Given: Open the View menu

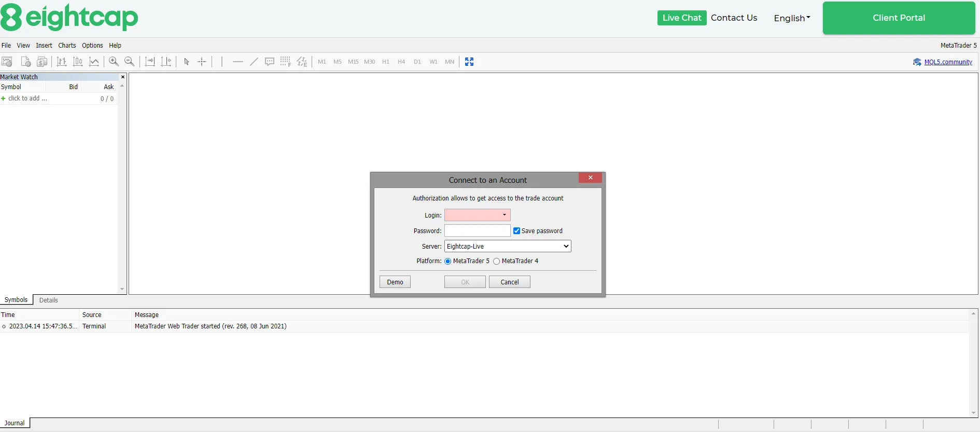Looking at the screenshot, I should 23,46.
